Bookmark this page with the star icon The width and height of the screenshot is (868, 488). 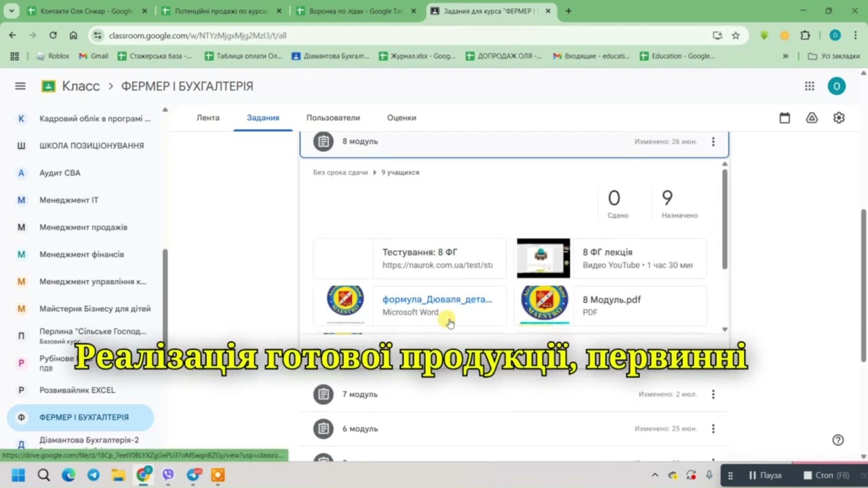(736, 35)
